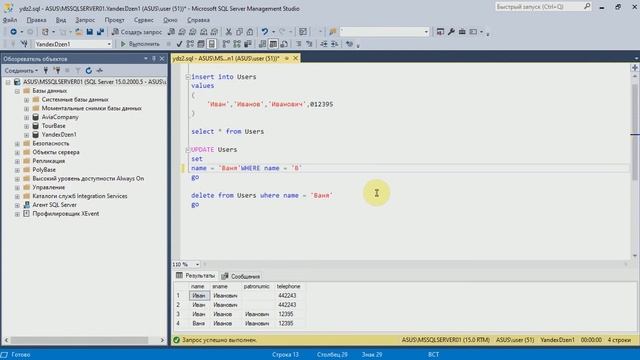Open the Правка menu
The height and width of the screenshot is (360, 640).
pyautogui.click(x=36, y=20)
